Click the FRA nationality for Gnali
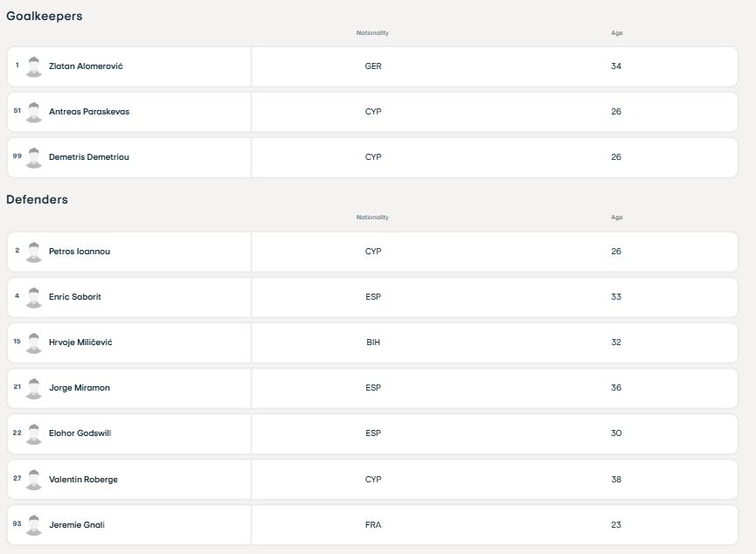Image resolution: width=756 pixels, height=554 pixels. (373, 524)
